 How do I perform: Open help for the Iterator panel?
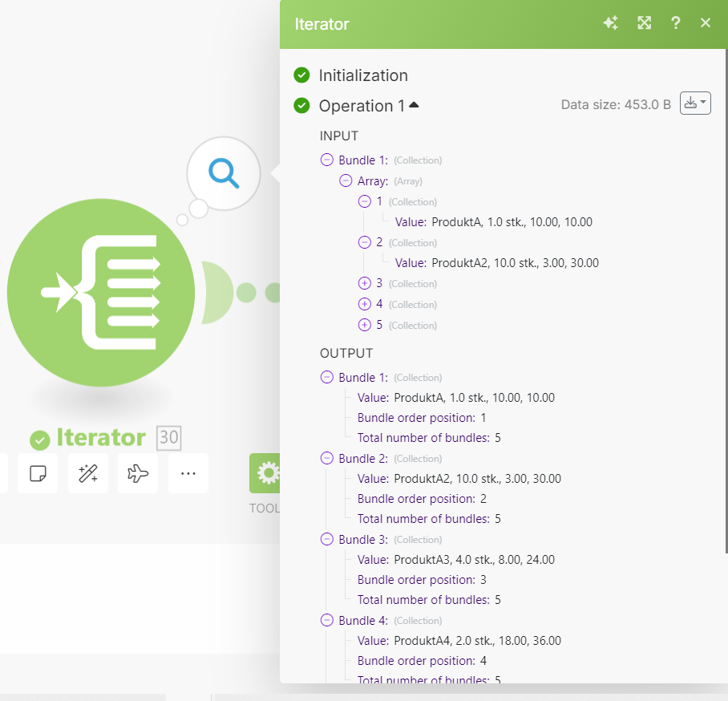tap(676, 22)
